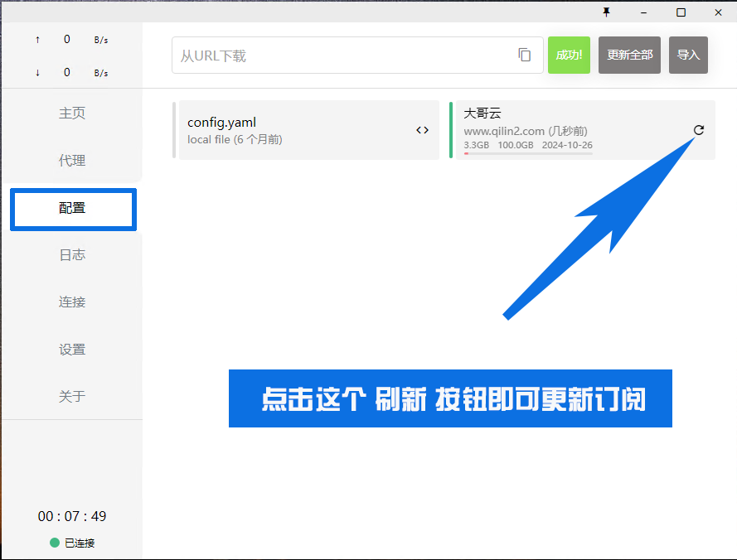Switch to the 代理 section
Screen dimensions: 737x560
[72, 161]
